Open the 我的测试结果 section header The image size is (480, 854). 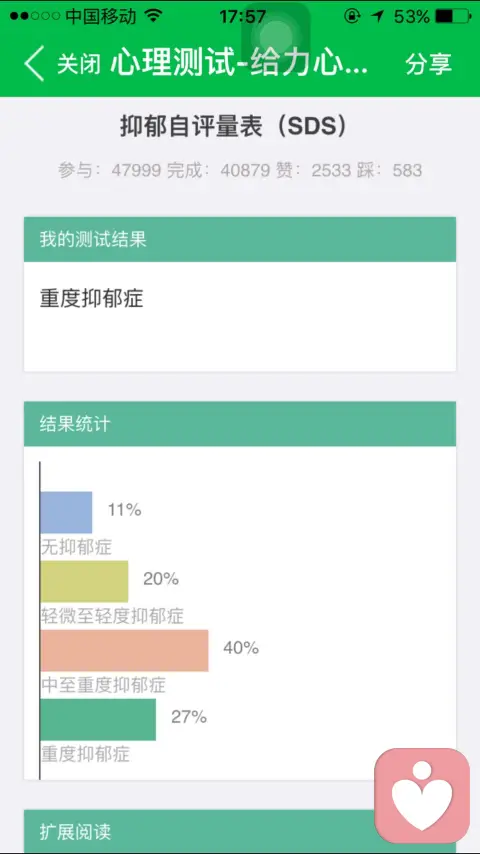tap(240, 239)
